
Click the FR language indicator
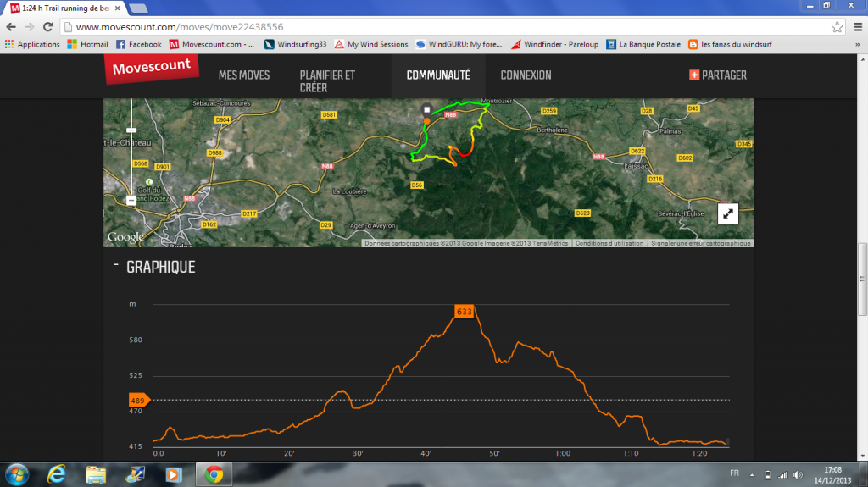click(734, 473)
